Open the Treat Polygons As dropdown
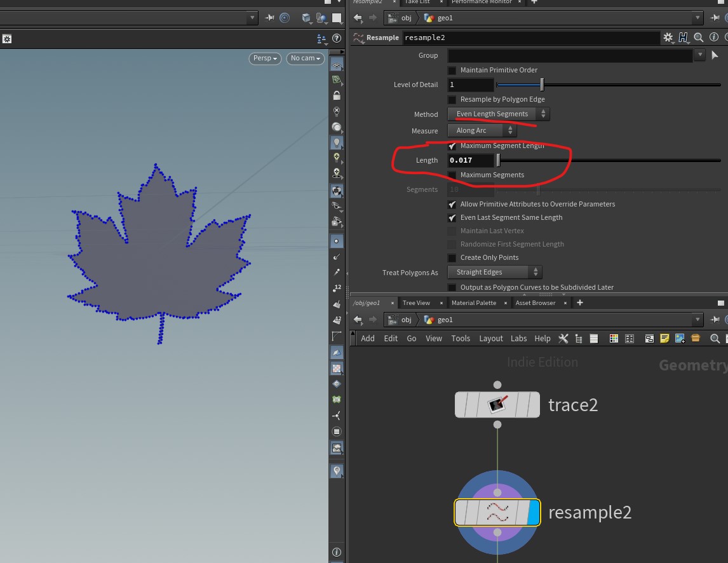The image size is (728, 563). pyautogui.click(x=494, y=272)
